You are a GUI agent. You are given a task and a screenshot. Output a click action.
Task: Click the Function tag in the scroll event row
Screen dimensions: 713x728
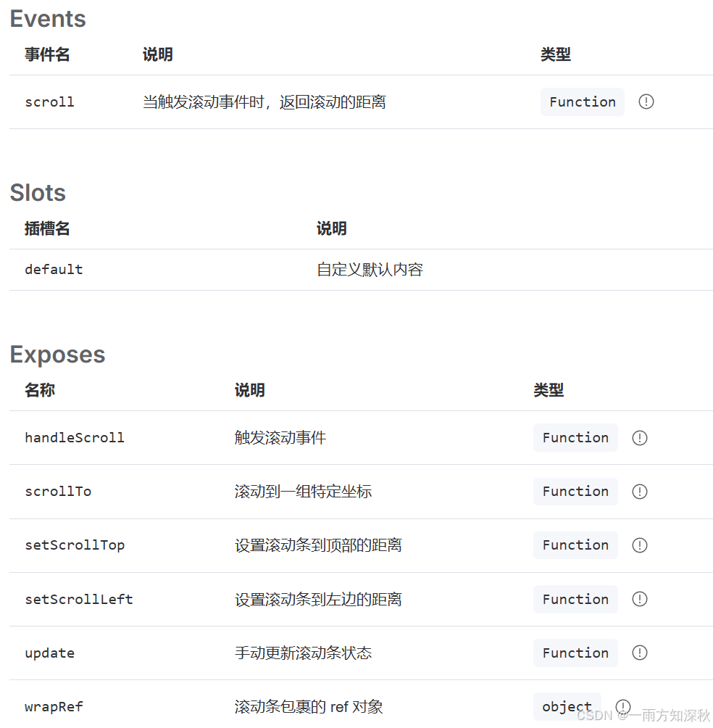tap(582, 102)
